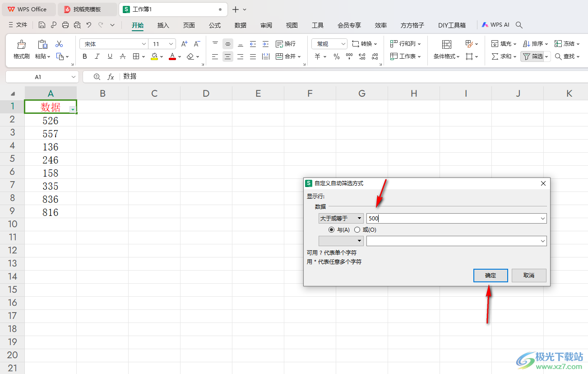
Task: Click the second empty value input field
Action: pyautogui.click(x=453, y=241)
